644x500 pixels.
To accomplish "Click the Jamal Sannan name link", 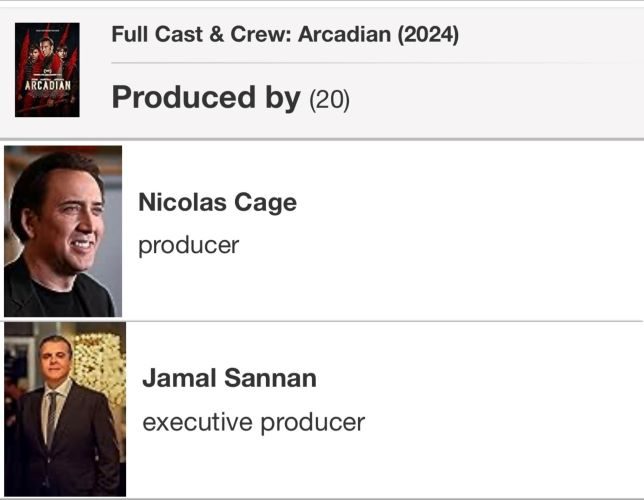I will (229, 378).
